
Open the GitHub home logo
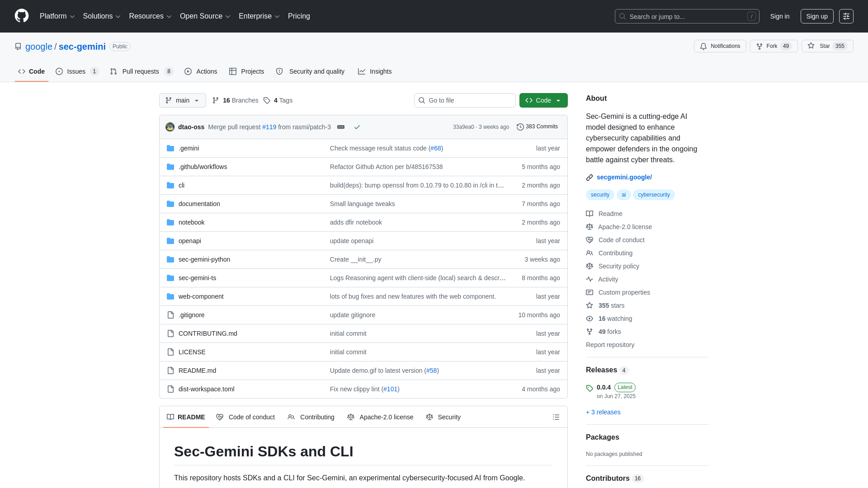[x=22, y=16]
